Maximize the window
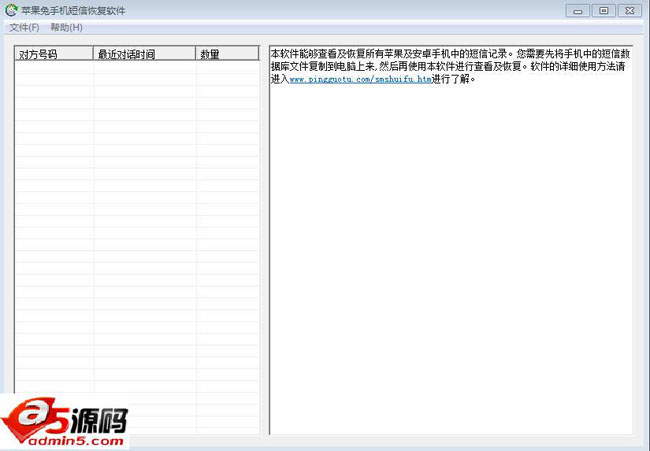The image size is (650, 451). click(x=604, y=11)
